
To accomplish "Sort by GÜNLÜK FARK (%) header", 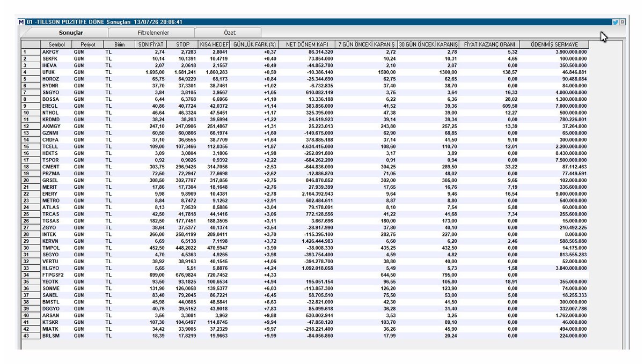I will click(x=255, y=44).
